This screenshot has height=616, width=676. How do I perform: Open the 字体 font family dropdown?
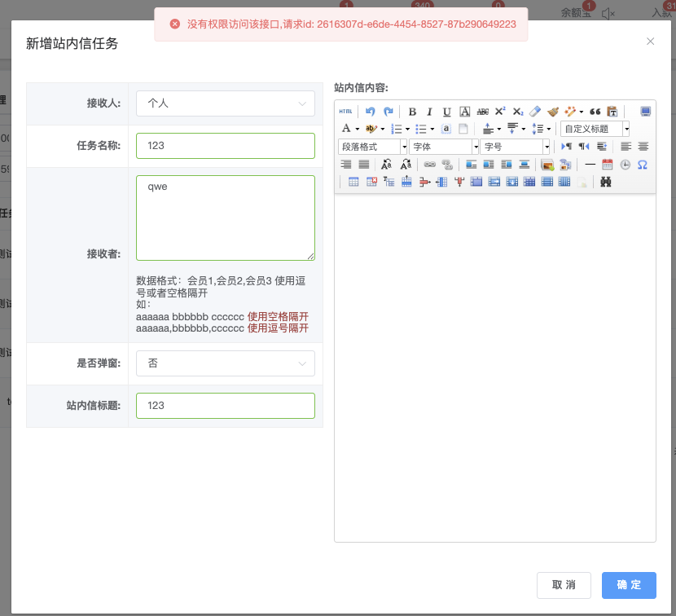click(444, 147)
